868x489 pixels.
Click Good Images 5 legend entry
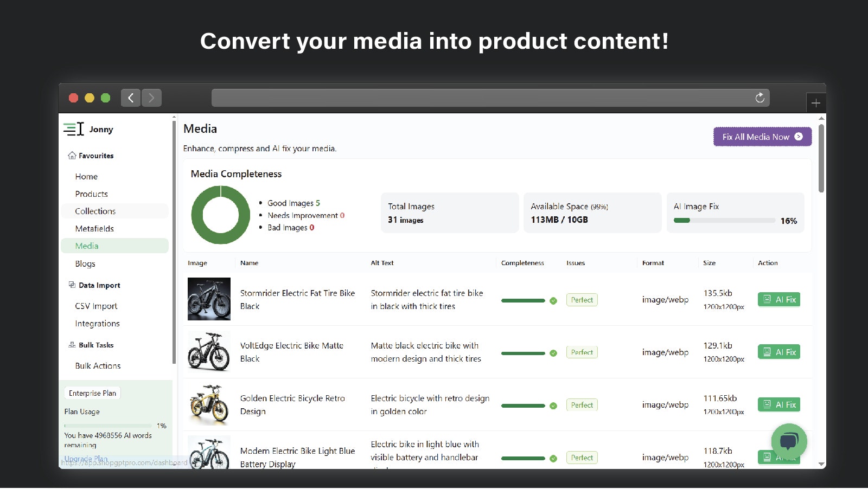click(293, 203)
